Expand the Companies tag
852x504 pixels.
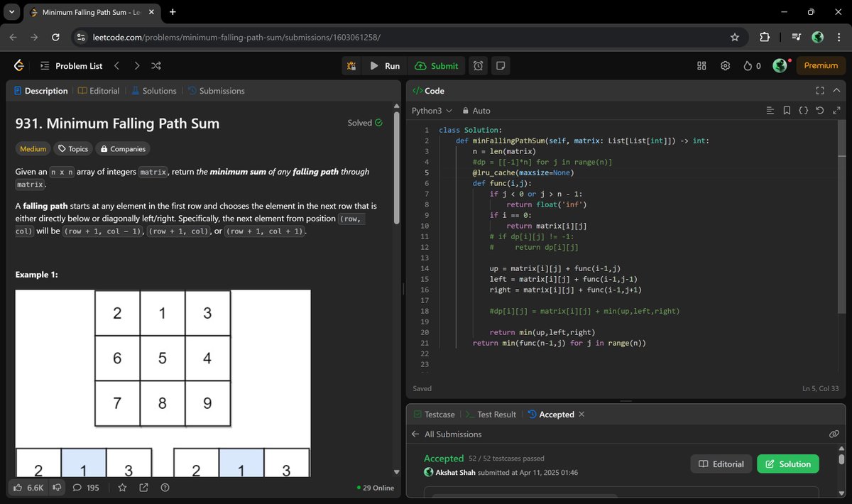pos(123,149)
